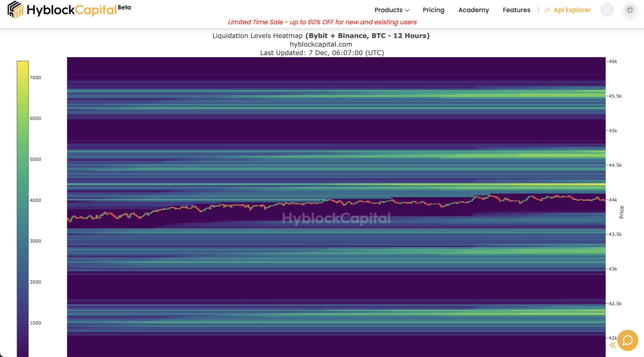Click the HyblockCapital logo icon
The width and height of the screenshot is (644, 357).
[x=15, y=10]
